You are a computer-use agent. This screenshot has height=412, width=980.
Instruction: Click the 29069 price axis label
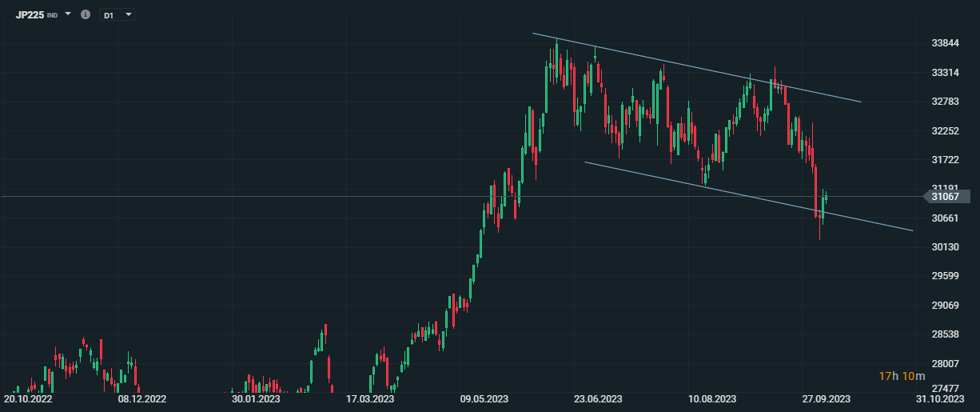click(945, 305)
